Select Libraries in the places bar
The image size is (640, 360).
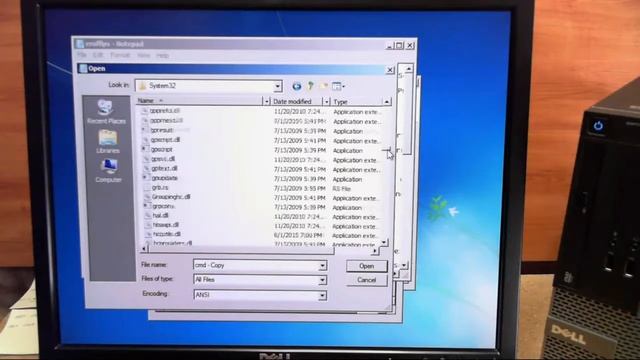(x=108, y=142)
